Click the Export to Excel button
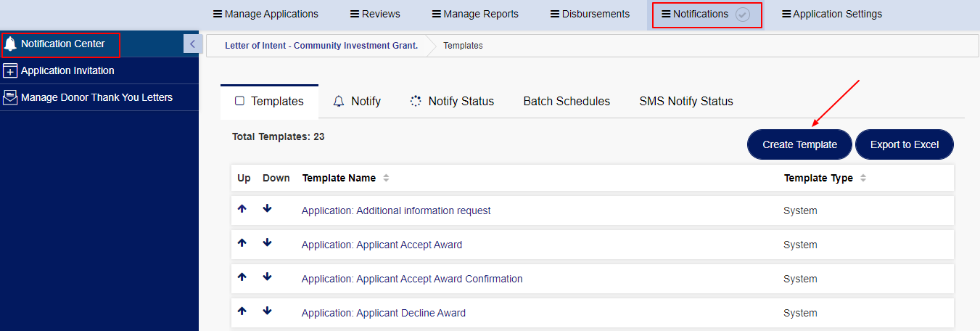 point(904,144)
